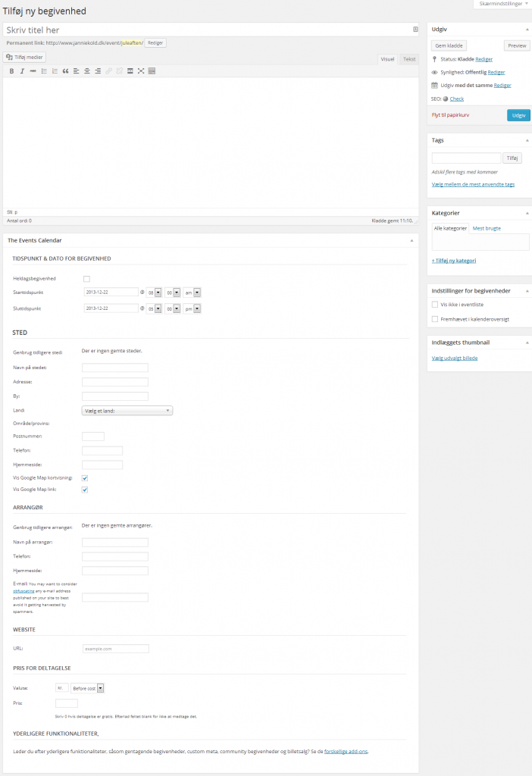532x776 pixels.
Task: Insert a blockquote
Action: tap(65, 71)
